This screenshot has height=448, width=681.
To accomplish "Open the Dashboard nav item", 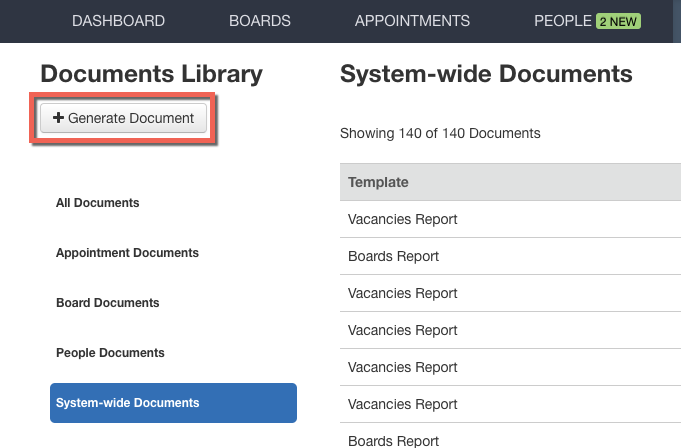I will (x=118, y=21).
